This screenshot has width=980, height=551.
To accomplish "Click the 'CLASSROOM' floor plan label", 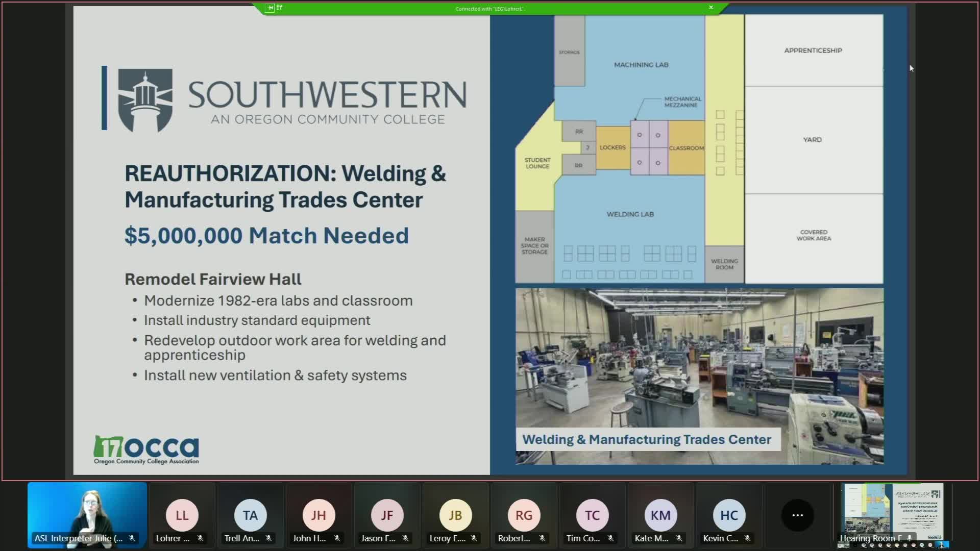I will (686, 148).
